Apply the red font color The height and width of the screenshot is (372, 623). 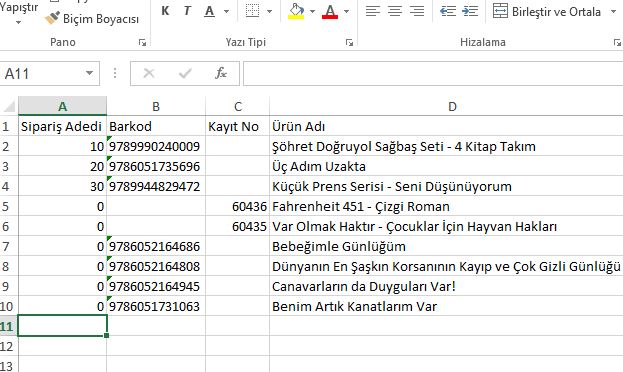click(330, 11)
